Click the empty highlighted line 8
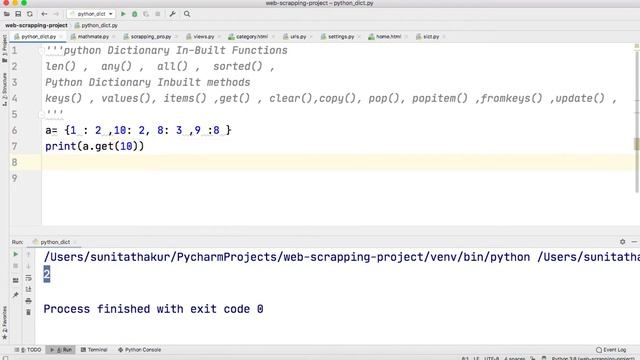This screenshot has width=640, height=360. click(x=339, y=162)
